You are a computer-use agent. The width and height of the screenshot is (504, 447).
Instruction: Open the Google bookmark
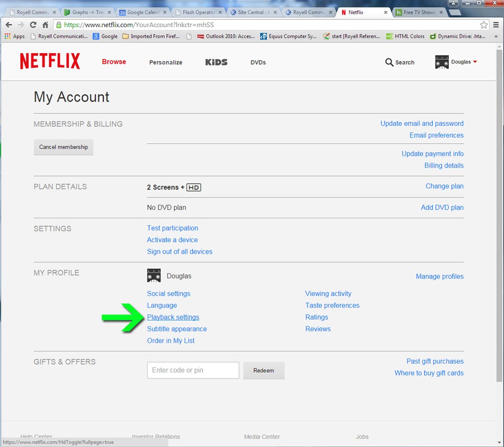click(105, 36)
